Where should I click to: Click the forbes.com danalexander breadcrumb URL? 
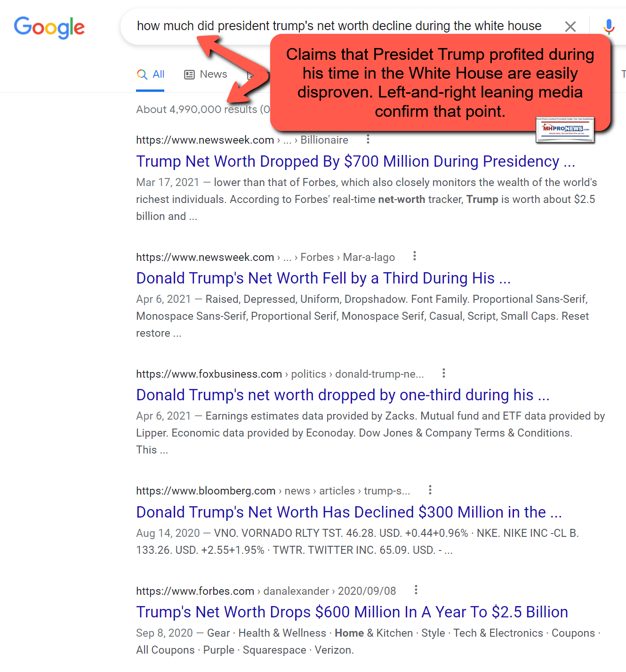pos(266,591)
